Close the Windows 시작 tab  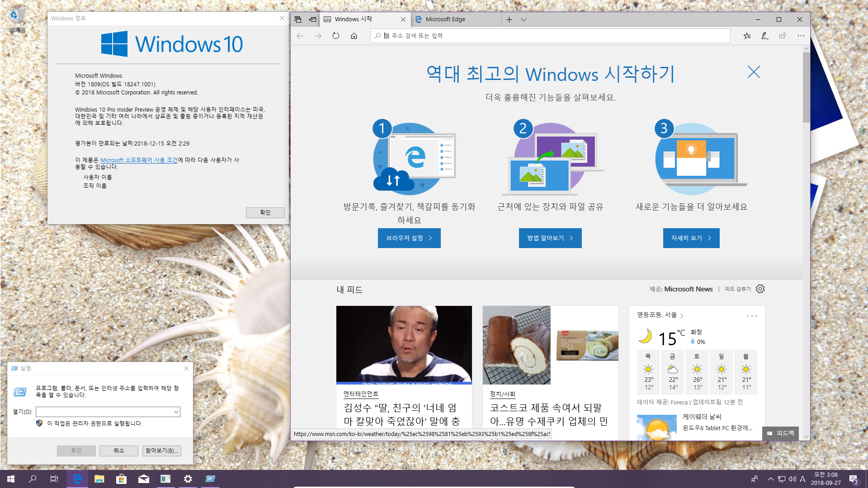[403, 19]
